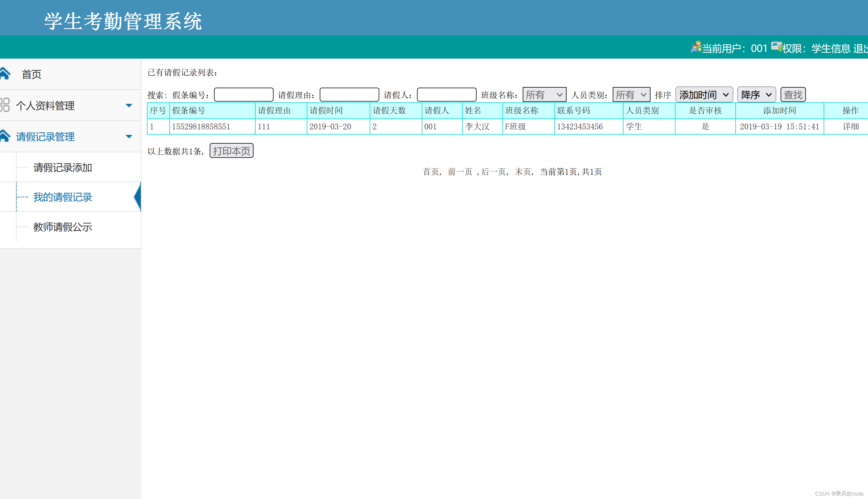Open 请假记录添加 in the sidebar
The width and height of the screenshot is (868, 499).
(63, 168)
